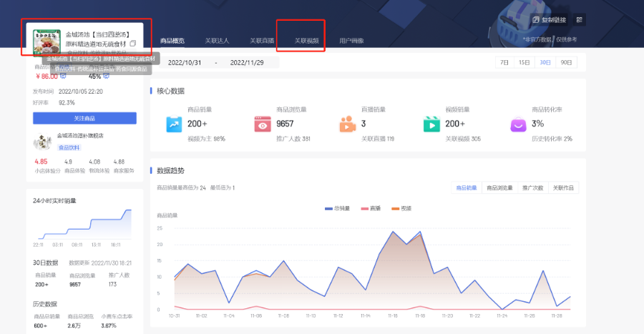The image size is (644, 334).
Task: Click the price trend icon next to ¥86.00
Action: (63, 76)
